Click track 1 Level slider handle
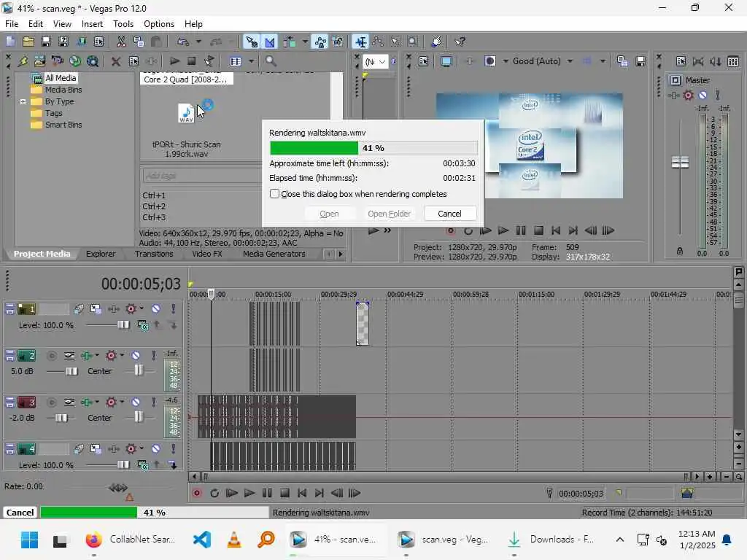 point(123,324)
